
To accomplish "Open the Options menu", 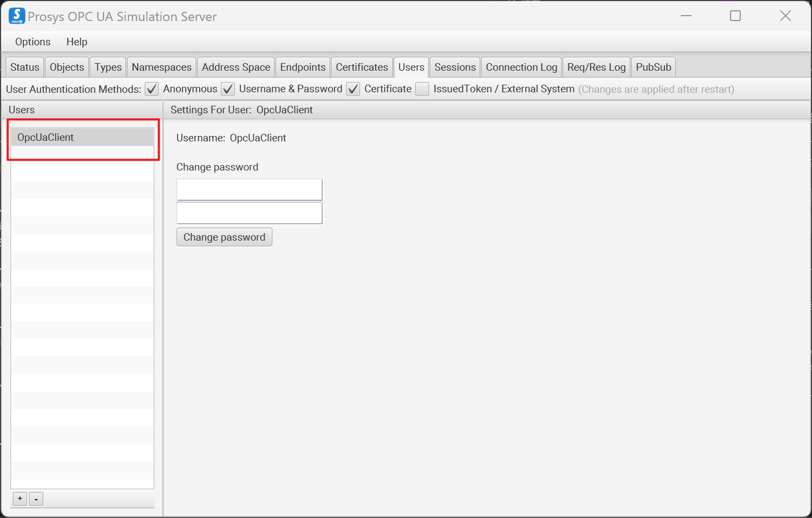I will [x=32, y=42].
